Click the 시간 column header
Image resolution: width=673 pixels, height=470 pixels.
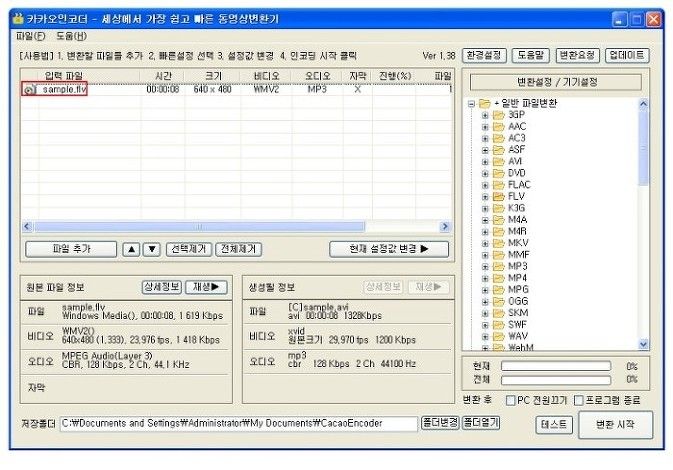pos(163,76)
